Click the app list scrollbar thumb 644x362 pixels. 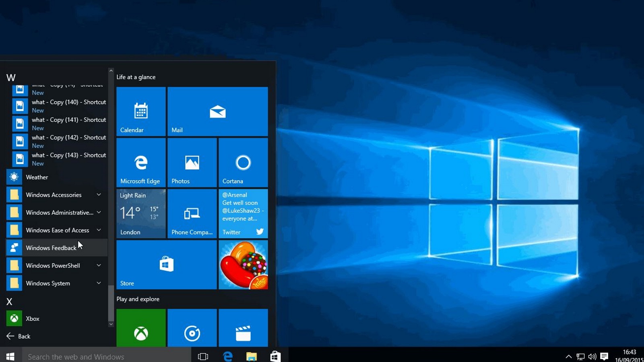click(111, 303)
